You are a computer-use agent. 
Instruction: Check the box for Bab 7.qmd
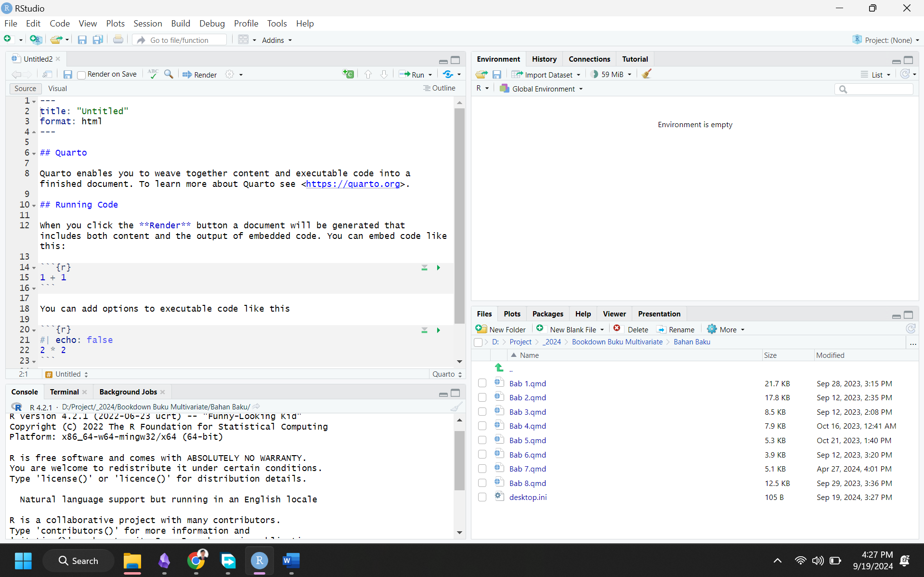pos(482,469)
